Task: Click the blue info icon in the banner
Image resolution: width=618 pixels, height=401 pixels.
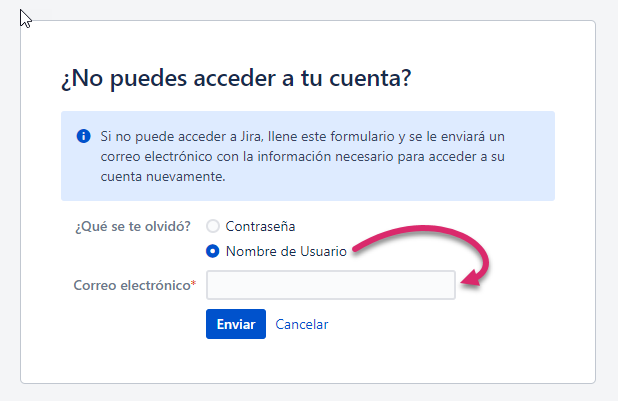Action: [84, 136]
